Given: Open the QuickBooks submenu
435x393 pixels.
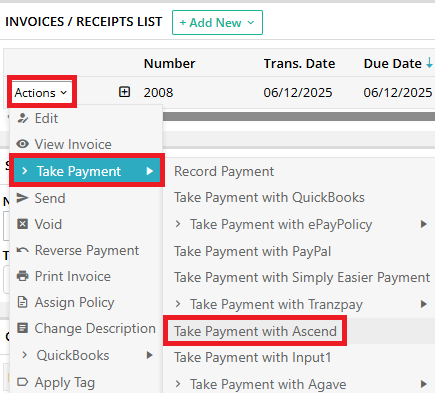Looking at the screenshot, I should click(x=86, y=355).
